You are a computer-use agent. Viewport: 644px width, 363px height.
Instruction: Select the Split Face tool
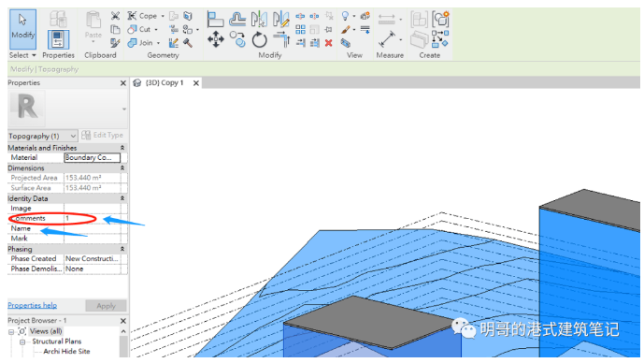(188, 16)
